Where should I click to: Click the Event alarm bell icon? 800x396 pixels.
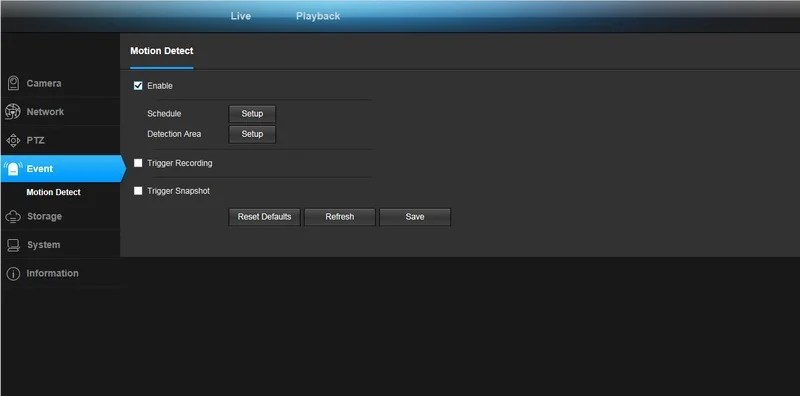13,168
